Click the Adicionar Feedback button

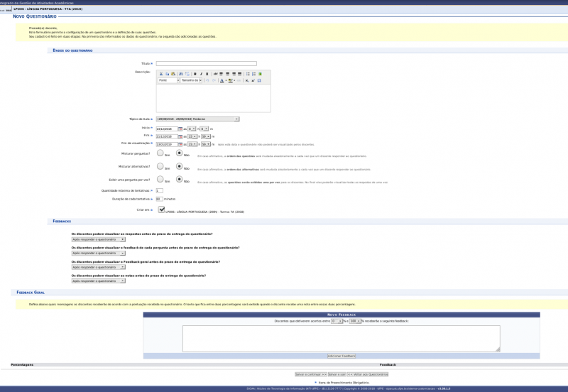point(342,356)
